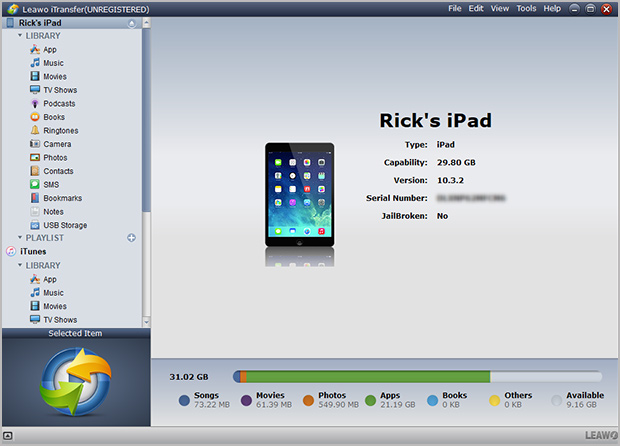The width and height of the screenshot is (620, 446).
Task: Click the storage usage bar
Action: click(418, 376)
